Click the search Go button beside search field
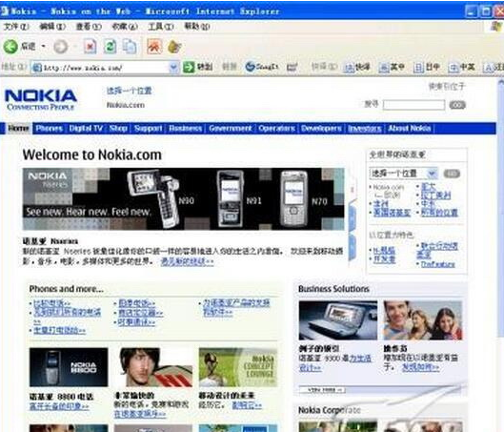This screenshot has height=432, width=504. click(457, 105)
